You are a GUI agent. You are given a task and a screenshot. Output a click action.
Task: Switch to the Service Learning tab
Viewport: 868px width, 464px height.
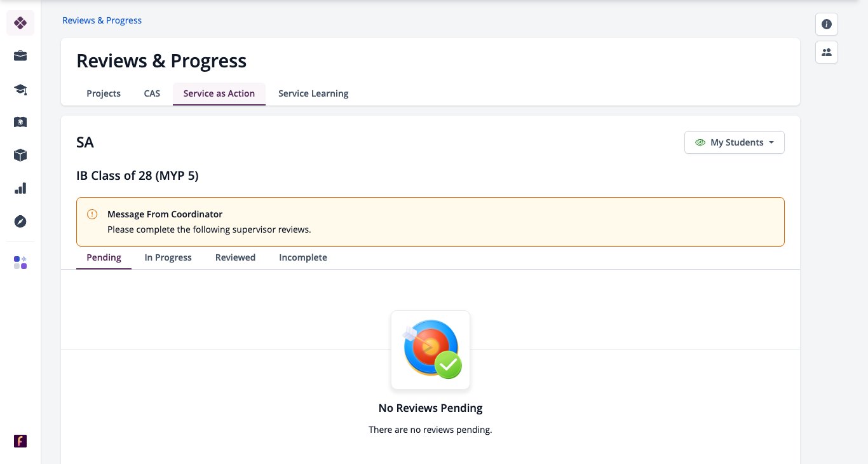313,93
